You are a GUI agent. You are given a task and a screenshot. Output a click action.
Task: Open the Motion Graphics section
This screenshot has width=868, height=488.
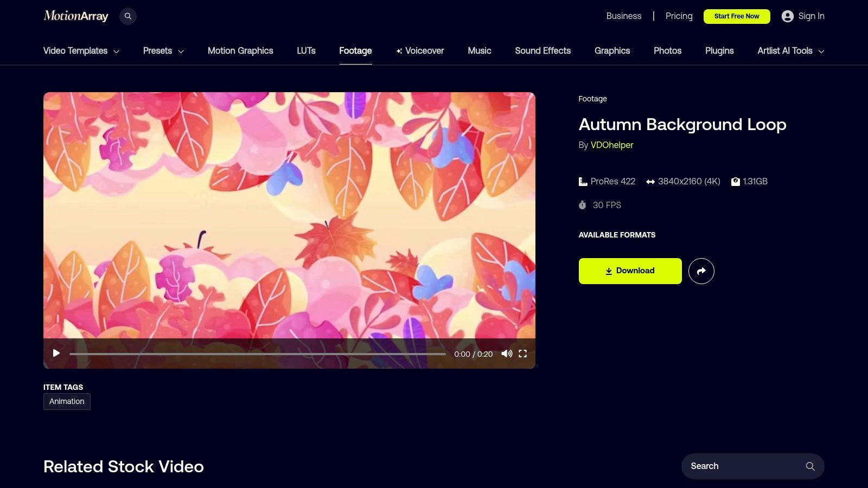[x=240, y=50]
